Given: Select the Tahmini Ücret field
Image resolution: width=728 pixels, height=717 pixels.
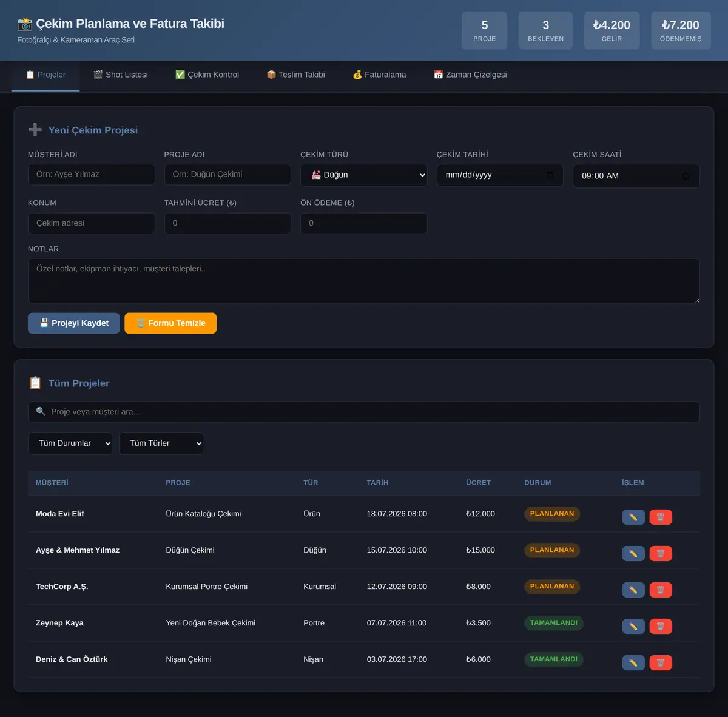Looking at the screenshot, I should click(227, 223).
